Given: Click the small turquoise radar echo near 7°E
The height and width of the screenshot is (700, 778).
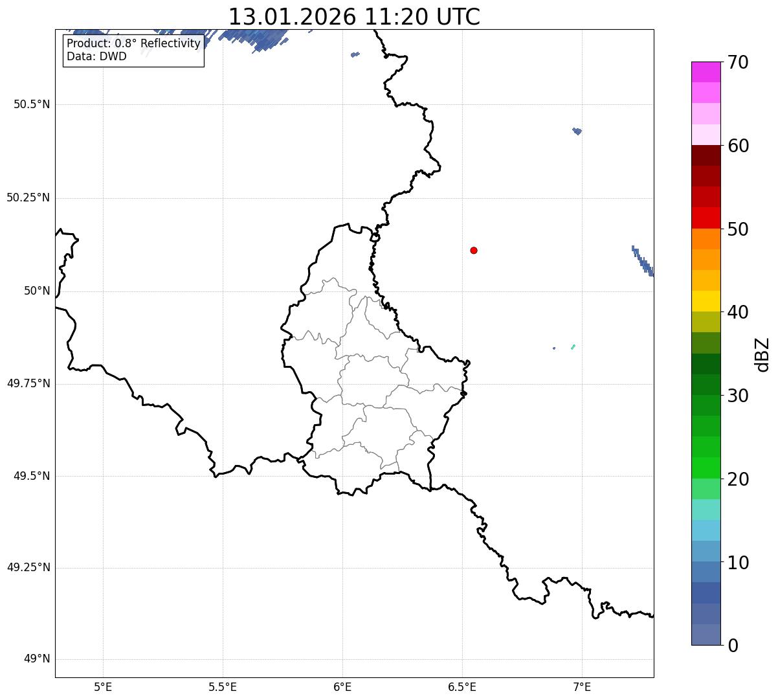Looking at the screenshot, I should (x=573, y=347).
